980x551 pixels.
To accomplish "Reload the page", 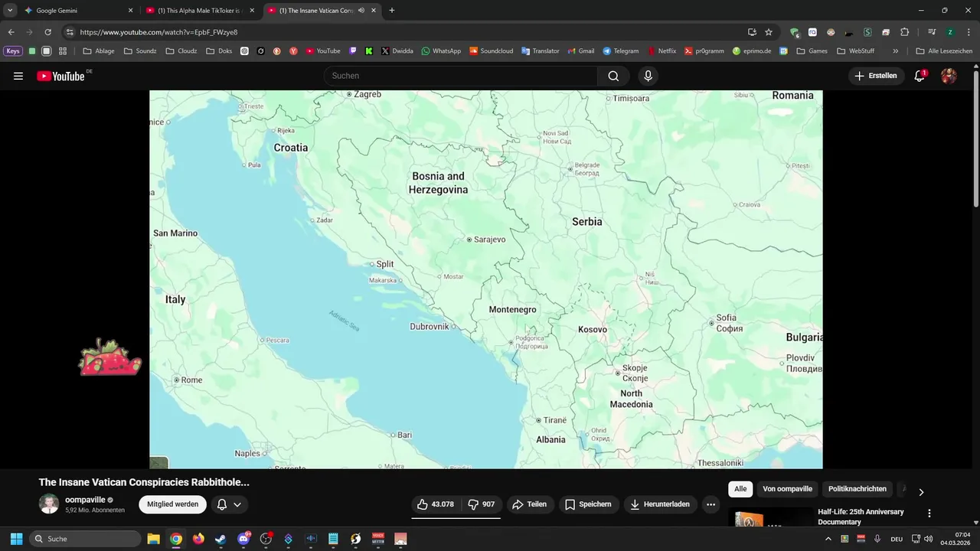I will [47, 32].
